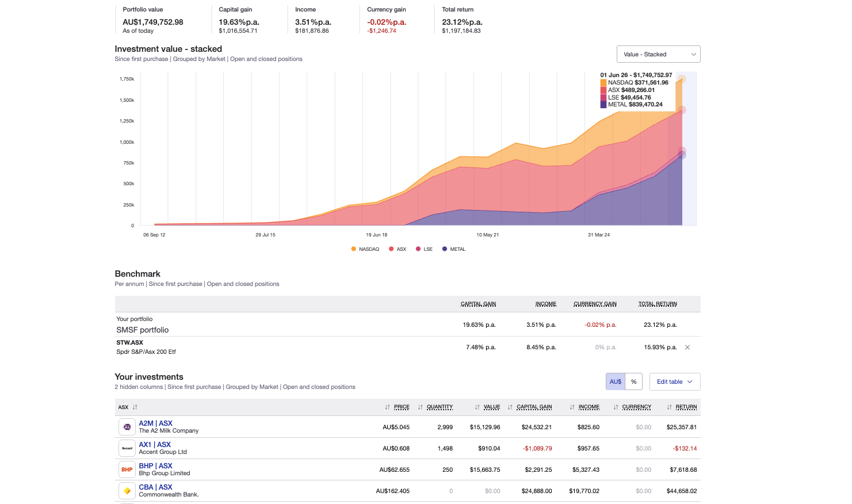Click the BHP logo icon
The width and height of the screenshot is (852, 504).
click(x=127, y=469)
